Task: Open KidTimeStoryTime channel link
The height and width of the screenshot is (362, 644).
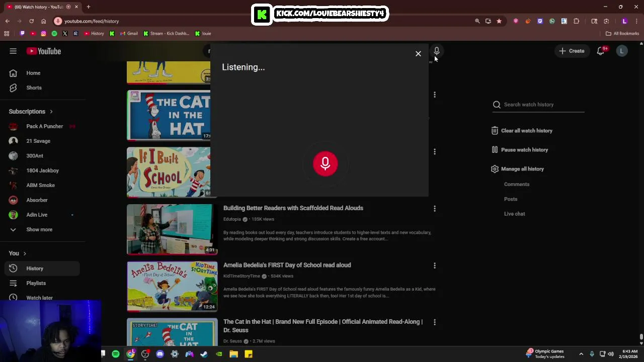Action: tap(242, 276)
